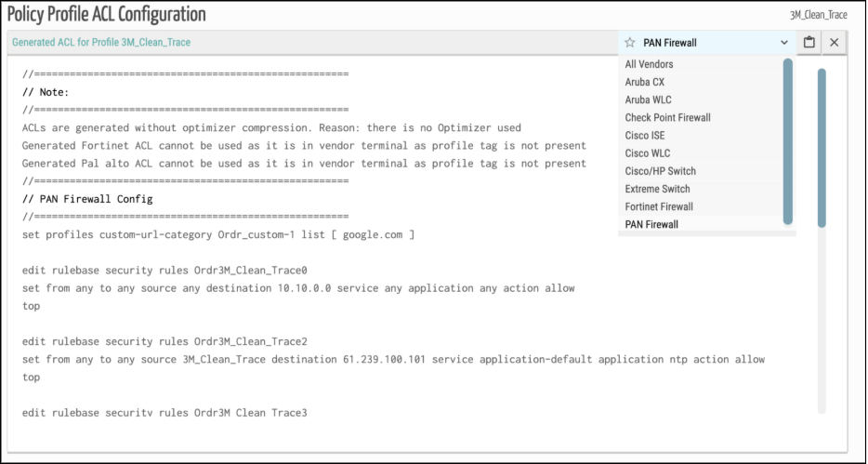Click the ACL text area vertical scrollbar
The image size is (868, 464).
point(822,147)
